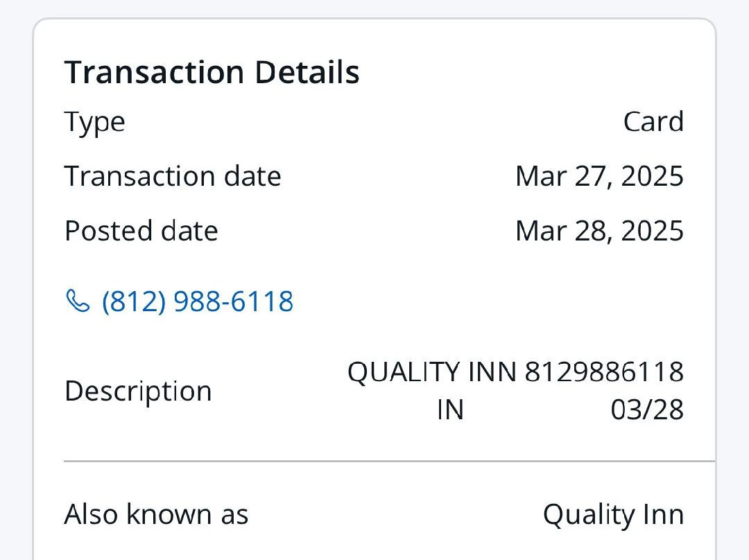Click 'Transaction' in the bold heading

[x=154, y=72]
